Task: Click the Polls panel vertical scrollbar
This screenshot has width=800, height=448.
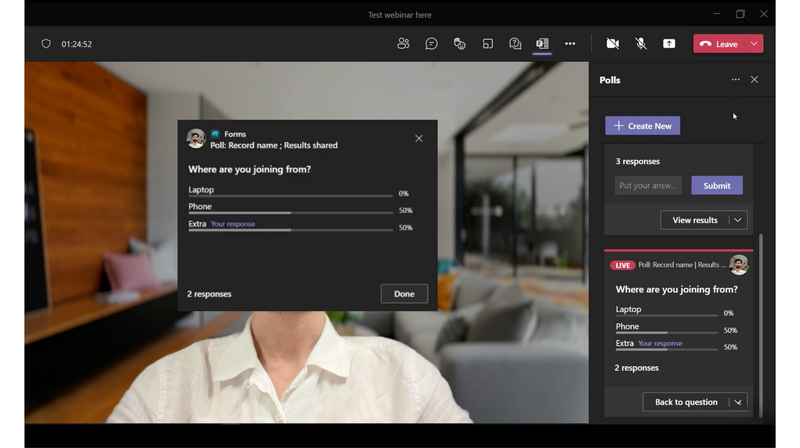Action: [761, 320]
